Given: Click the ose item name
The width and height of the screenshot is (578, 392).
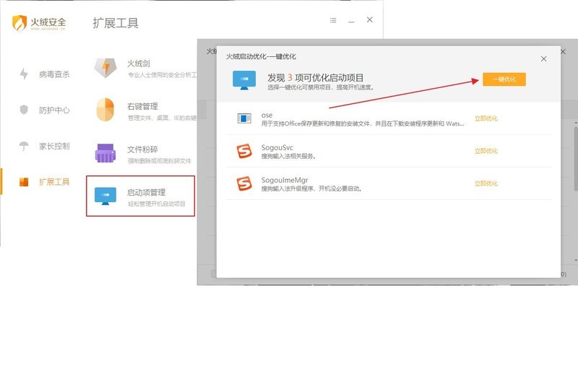Looking at the screenshot, I should coord(267,115).
